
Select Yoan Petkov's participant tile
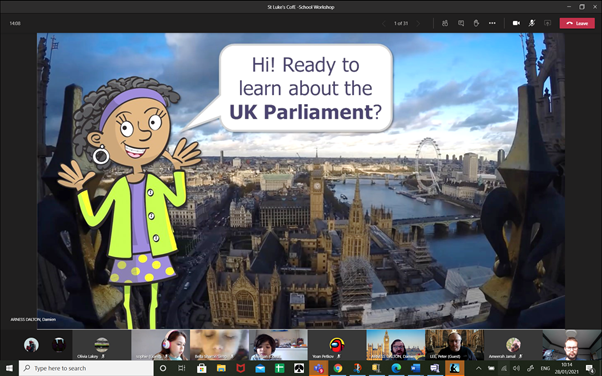(337, 345)
